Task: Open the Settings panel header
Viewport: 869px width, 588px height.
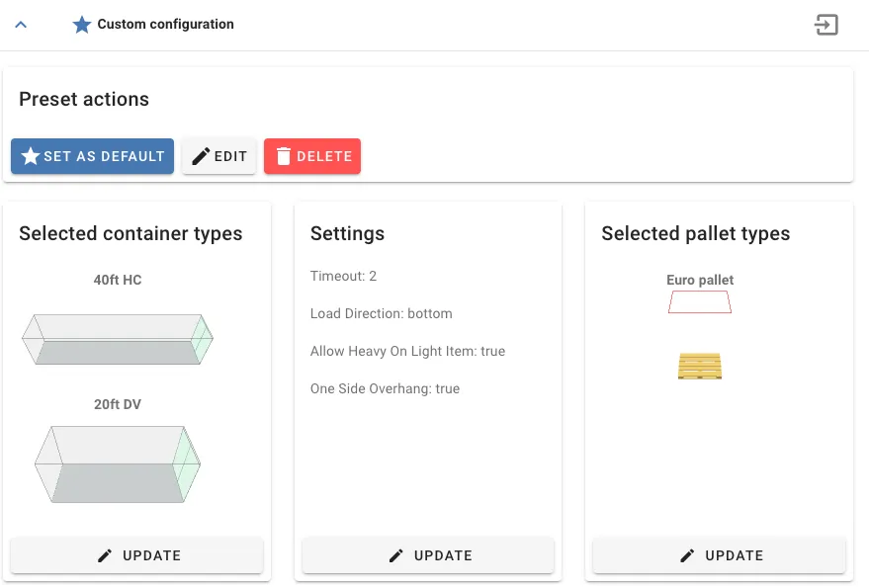Action: 346,233
